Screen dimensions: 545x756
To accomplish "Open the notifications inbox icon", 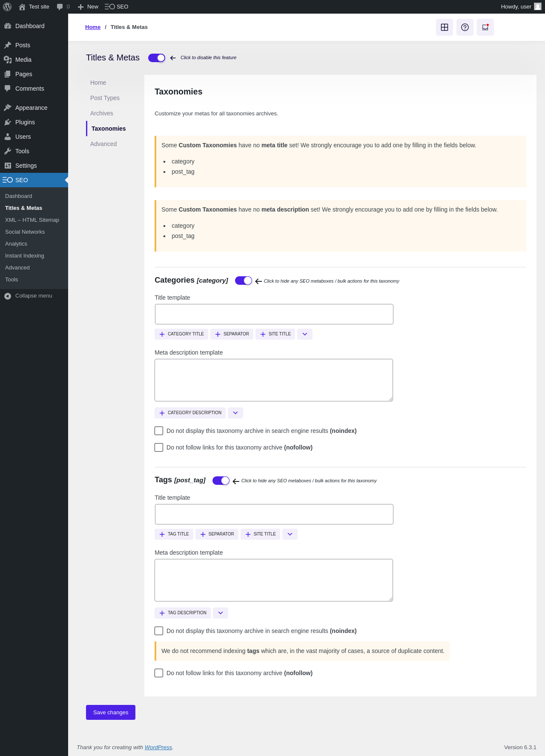I will click(x=485, y=27).
